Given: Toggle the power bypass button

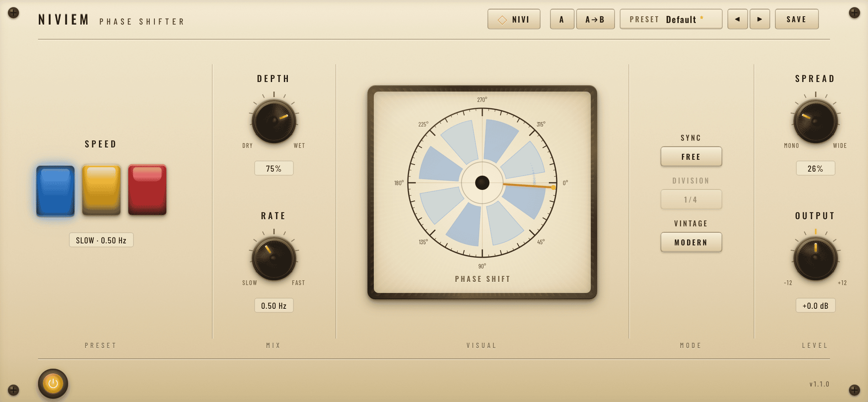Looking at the screenshot, I should coord(53,383).
